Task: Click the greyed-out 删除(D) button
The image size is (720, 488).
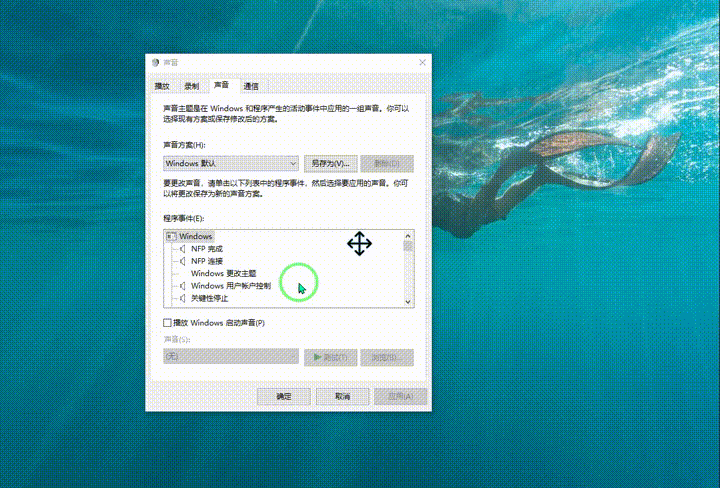Action: 387,163
